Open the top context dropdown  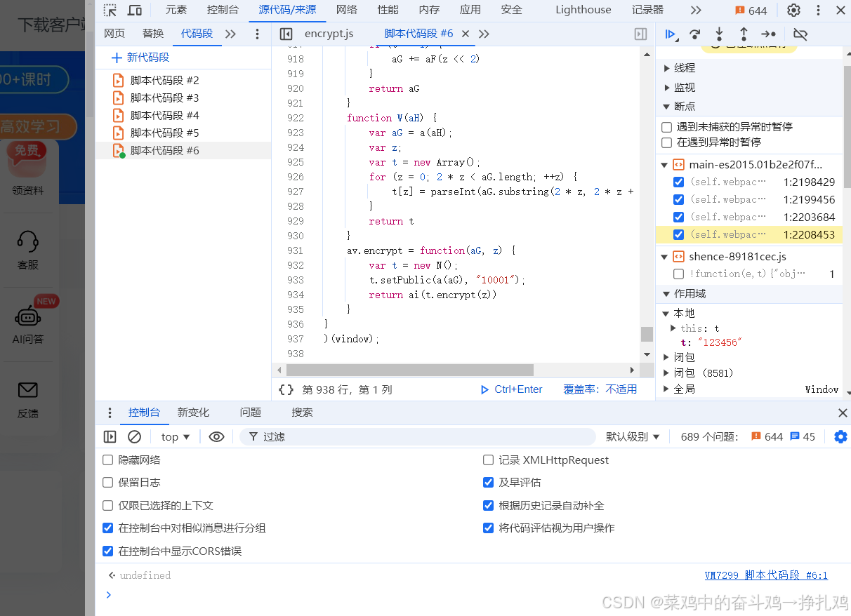176,436
